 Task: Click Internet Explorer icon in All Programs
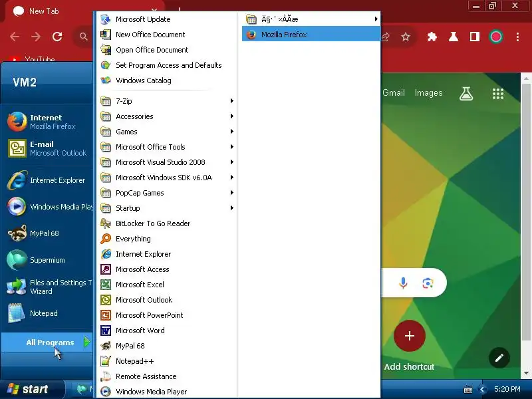point(106,254)
